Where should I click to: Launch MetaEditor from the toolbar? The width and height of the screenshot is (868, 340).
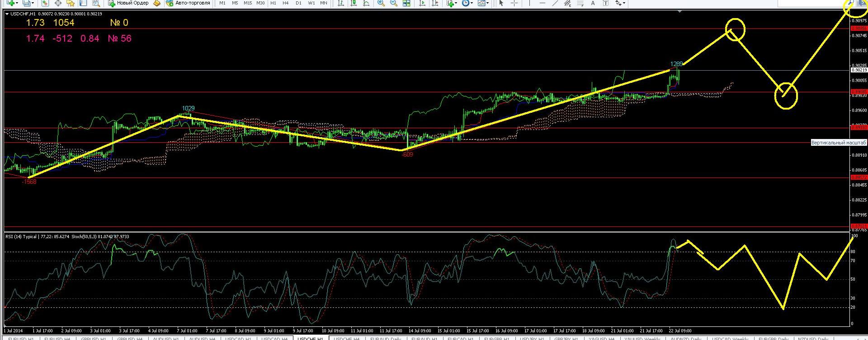pos(157,3)
